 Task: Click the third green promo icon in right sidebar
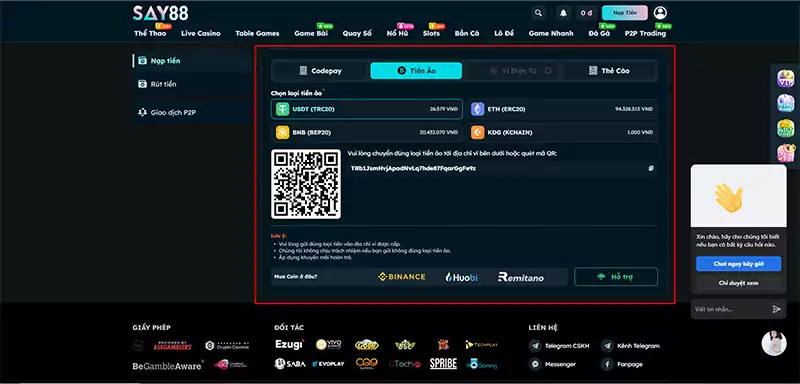786,128
